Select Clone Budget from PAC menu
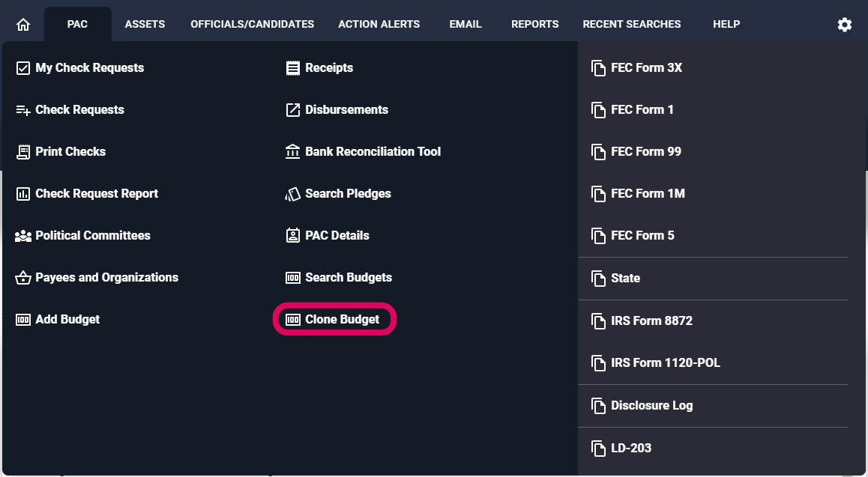868x477 pixels. (342, 320)
